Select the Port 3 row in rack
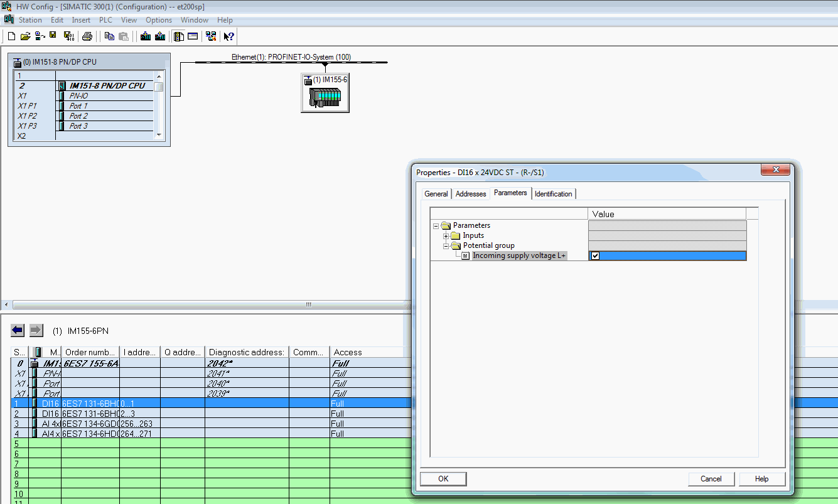 click(x=84, y=126)
